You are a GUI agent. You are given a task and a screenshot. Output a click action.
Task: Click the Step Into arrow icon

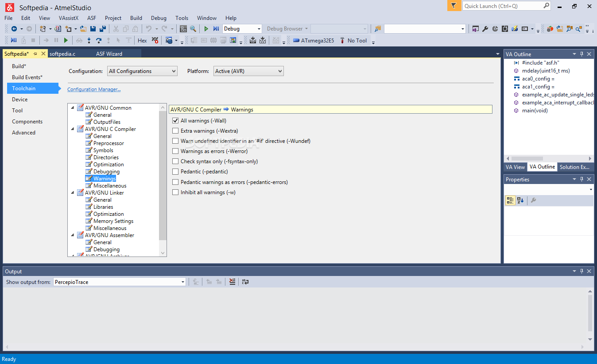89,40
